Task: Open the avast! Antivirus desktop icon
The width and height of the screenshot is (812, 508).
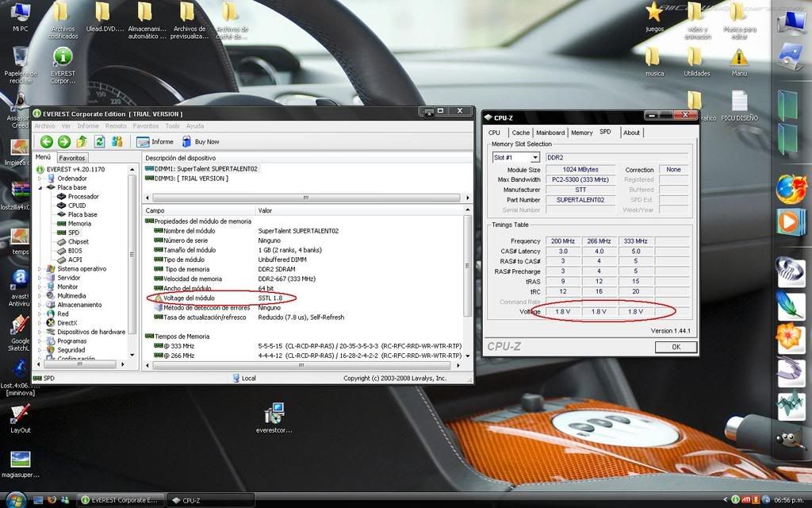Action: pyautogui.click(x=20, y=288)
